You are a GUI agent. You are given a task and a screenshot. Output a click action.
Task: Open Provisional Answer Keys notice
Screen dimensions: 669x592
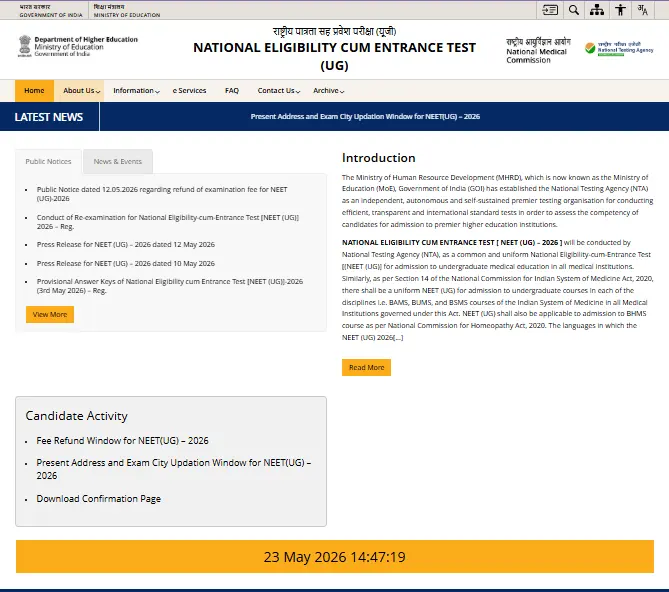click(x=170, y=286)
